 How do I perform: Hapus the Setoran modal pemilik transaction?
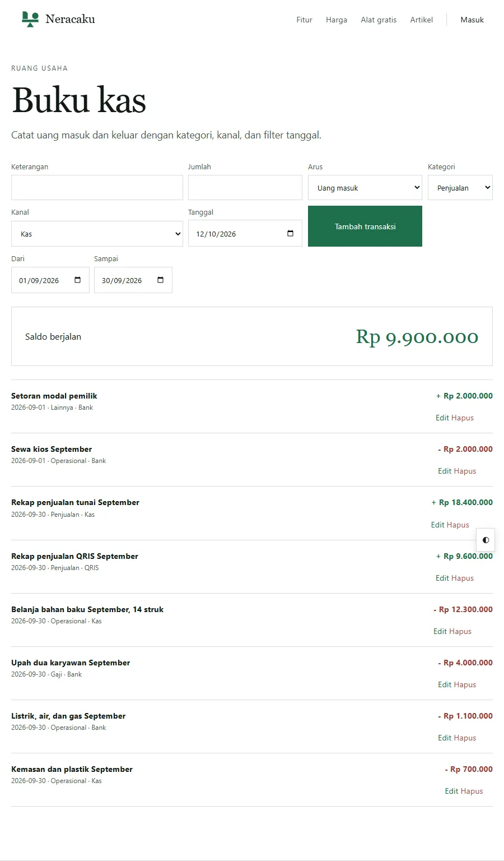(463, 418)
